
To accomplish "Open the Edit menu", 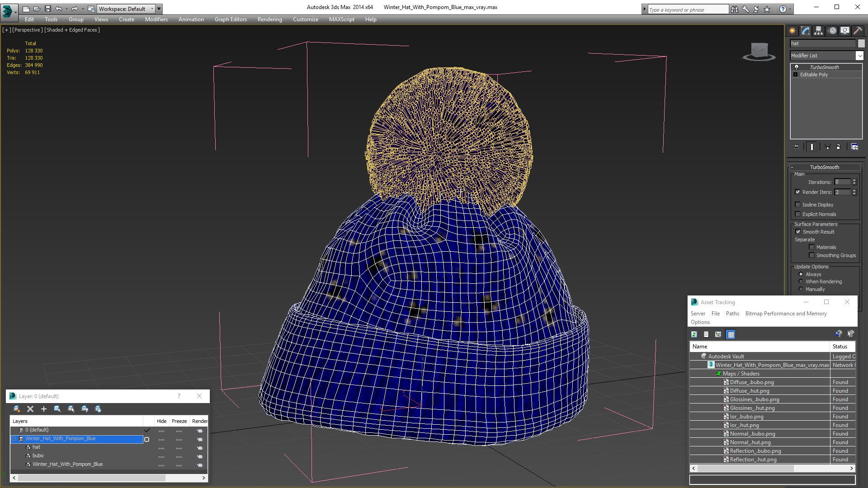I will 29,19.
